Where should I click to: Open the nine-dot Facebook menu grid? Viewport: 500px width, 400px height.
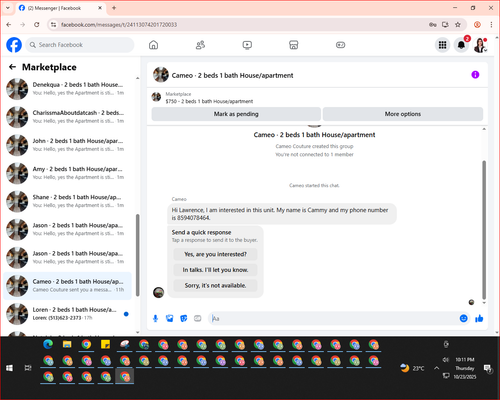[442, 45]
